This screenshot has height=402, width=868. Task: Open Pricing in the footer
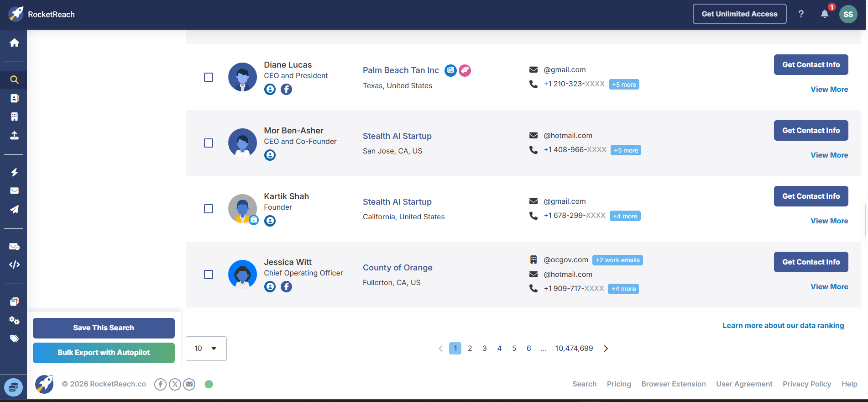click(x=619, y=384)
